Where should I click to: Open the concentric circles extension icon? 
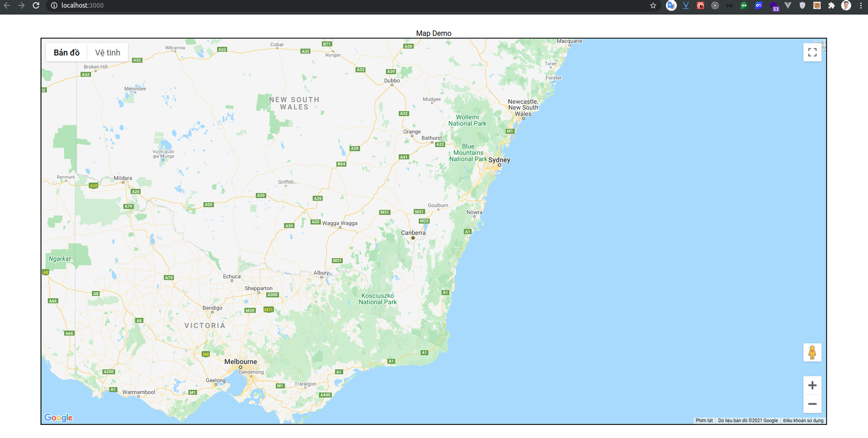715,5
